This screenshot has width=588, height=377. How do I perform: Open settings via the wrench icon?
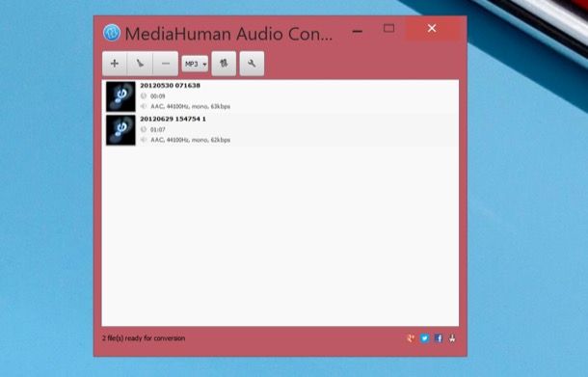click(252, 64)
